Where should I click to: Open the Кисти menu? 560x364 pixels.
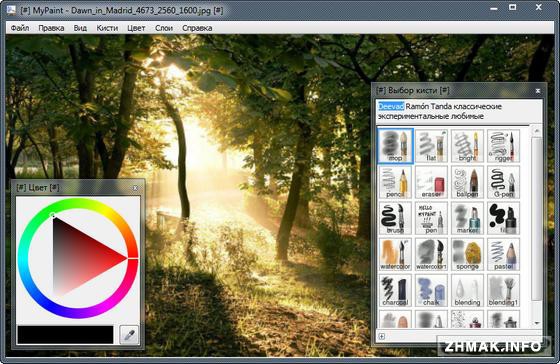107,28
